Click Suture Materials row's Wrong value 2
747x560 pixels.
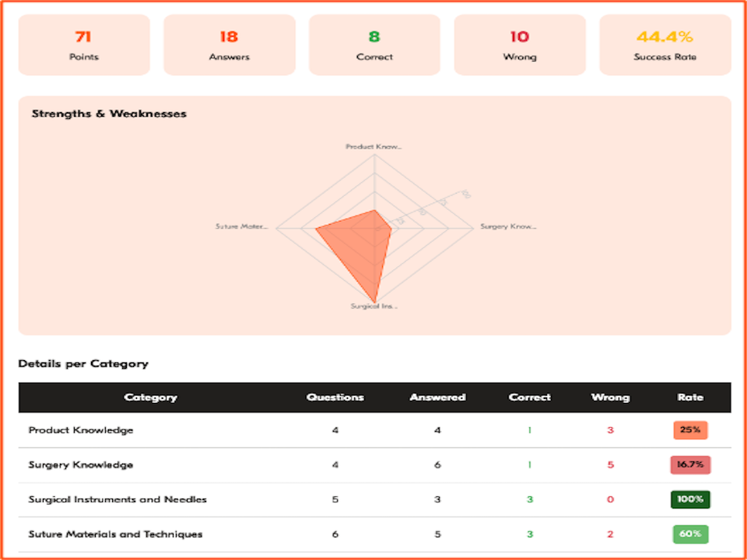point(610,534)
